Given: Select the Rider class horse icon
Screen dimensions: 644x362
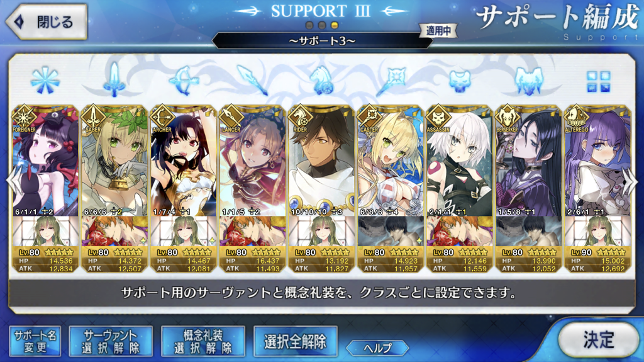Looking at the screenshot, I should click(321, 81).
